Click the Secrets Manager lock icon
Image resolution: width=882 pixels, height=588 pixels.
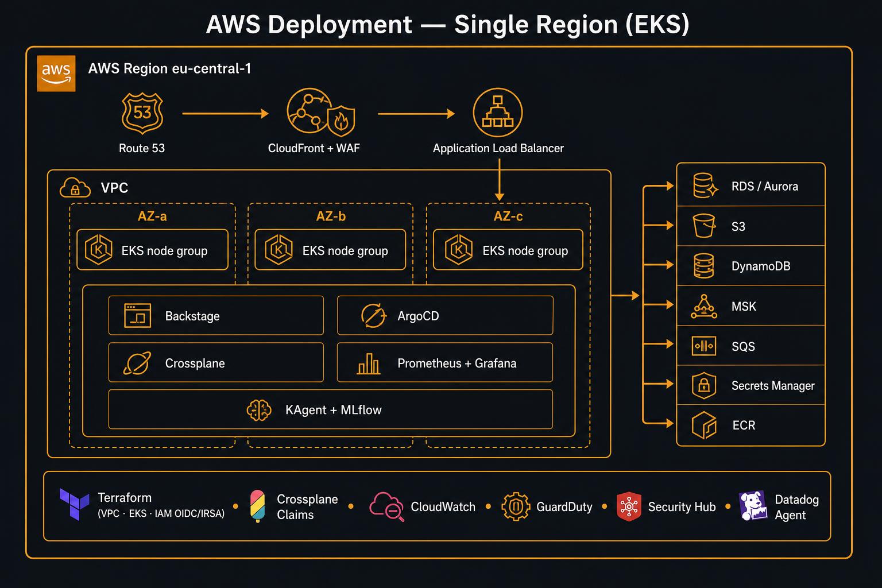(704, 385)
